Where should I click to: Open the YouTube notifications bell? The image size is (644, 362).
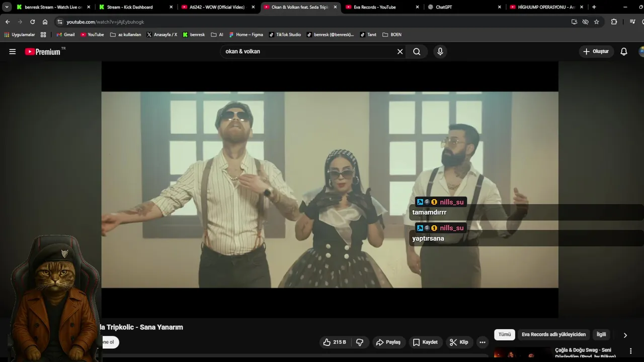coord(624,51)
